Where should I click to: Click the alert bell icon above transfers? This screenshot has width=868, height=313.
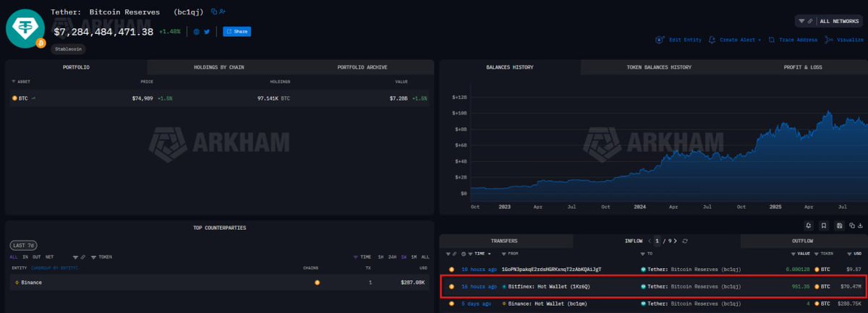click(x=807, y=226)
